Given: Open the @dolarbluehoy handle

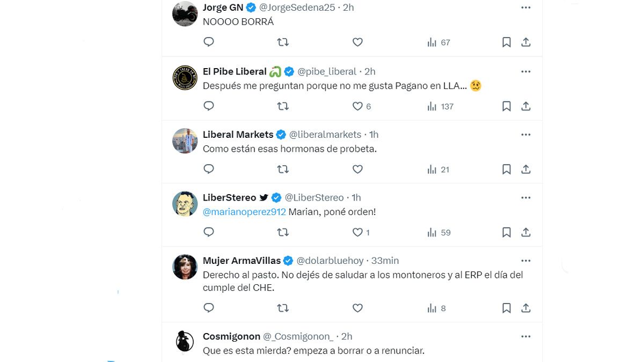Looking at the screenshot, I should coord(330,261).
